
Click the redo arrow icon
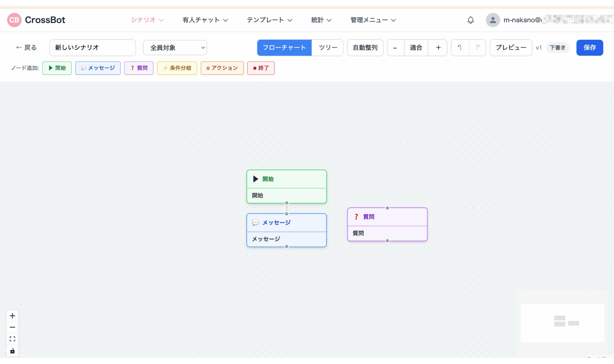click(477, 48)
